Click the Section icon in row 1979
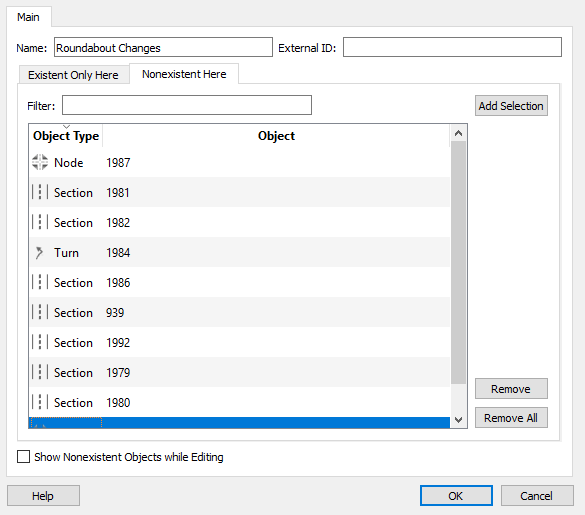 pos(40,372)
